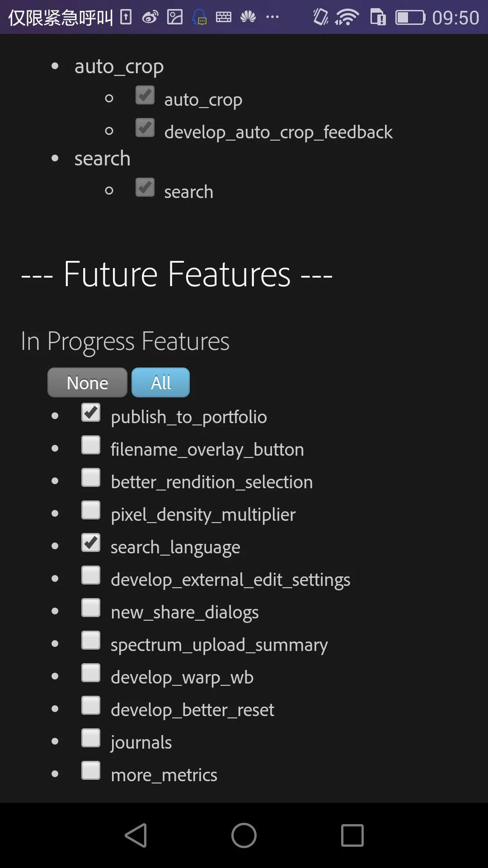The image size is (488, 868).
Task: Enable the more_metrics checkbox
Action: click(91, 770)
